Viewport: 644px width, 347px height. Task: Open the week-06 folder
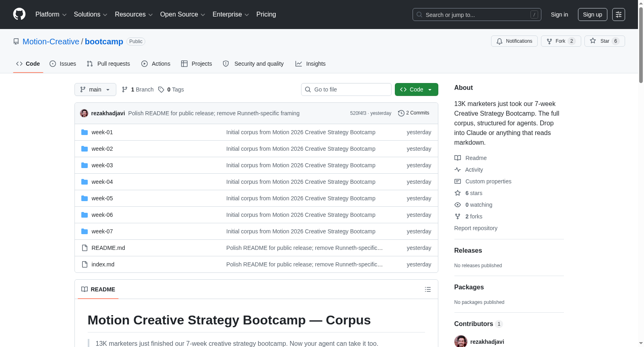(102, 215)
